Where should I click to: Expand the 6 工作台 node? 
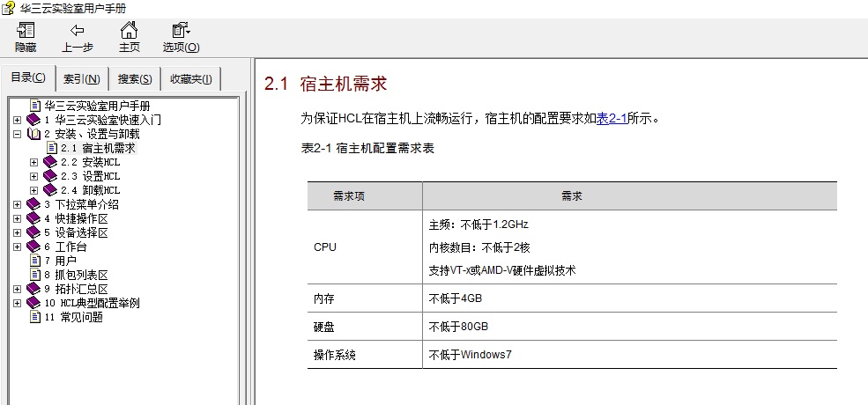point(17,247)
